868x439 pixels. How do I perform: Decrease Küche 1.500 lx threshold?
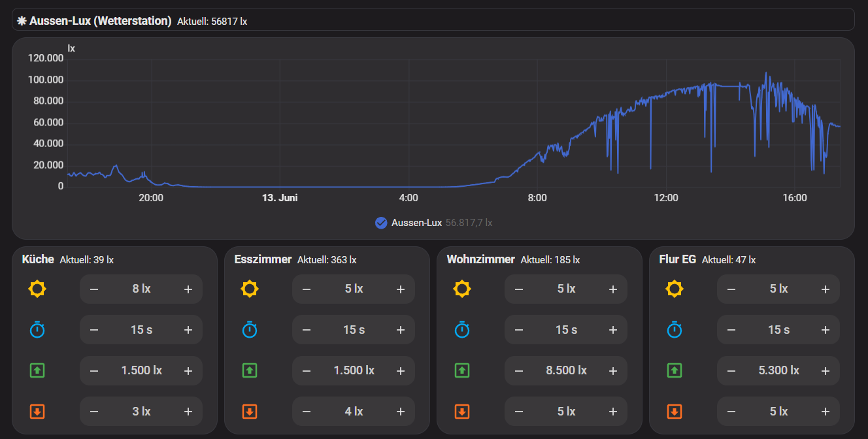pyautogui.click(x=94, y=370)
